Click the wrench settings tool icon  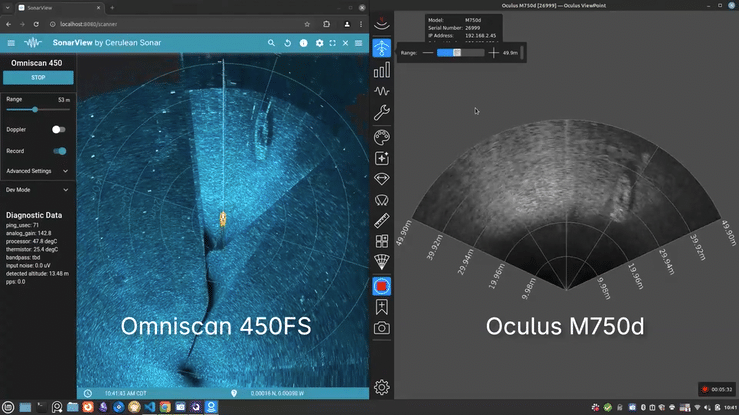click(381, 113)
